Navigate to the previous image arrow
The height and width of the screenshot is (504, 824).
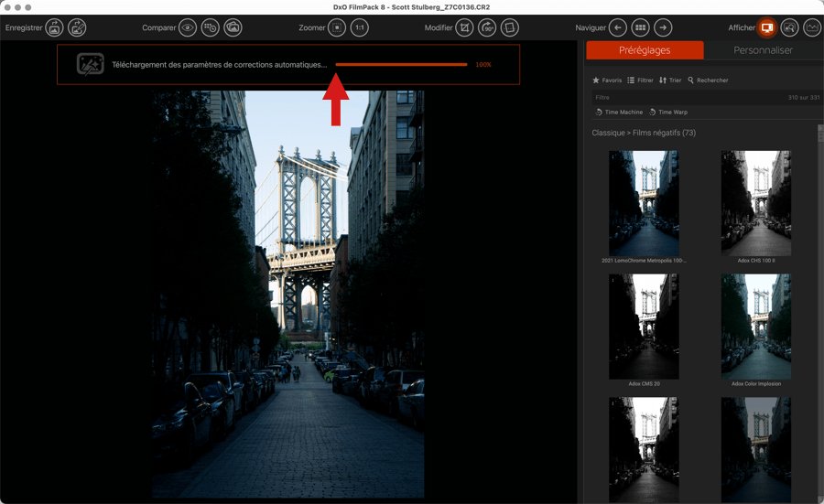(618, 27)
